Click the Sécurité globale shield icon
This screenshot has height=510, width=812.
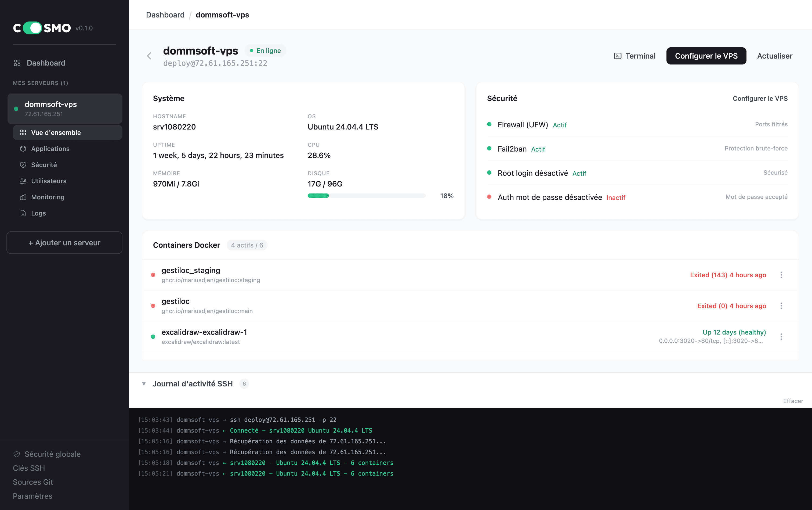tap(17, 454)
